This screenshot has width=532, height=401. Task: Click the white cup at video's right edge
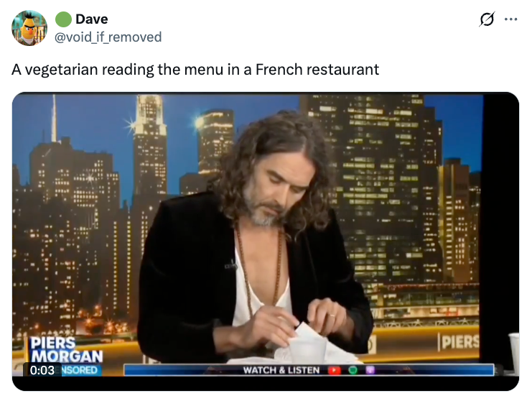tap(514, 353)
